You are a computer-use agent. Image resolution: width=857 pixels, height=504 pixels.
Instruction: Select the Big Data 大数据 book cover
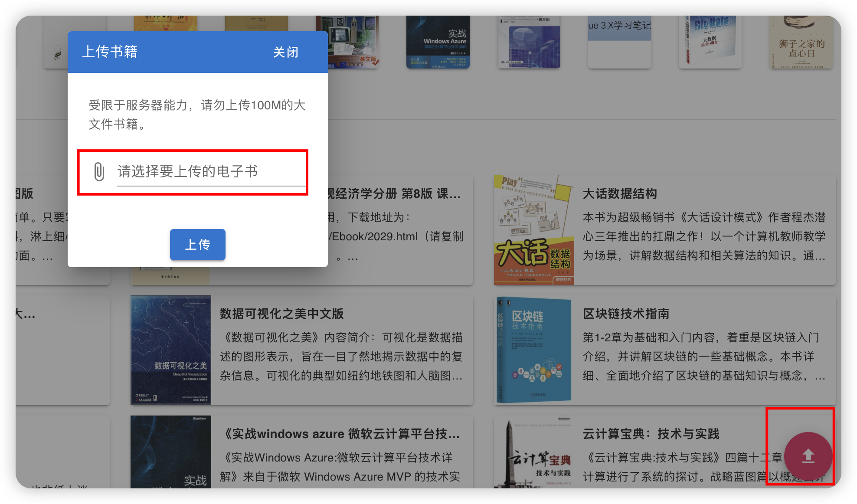(x=710, y=42)
